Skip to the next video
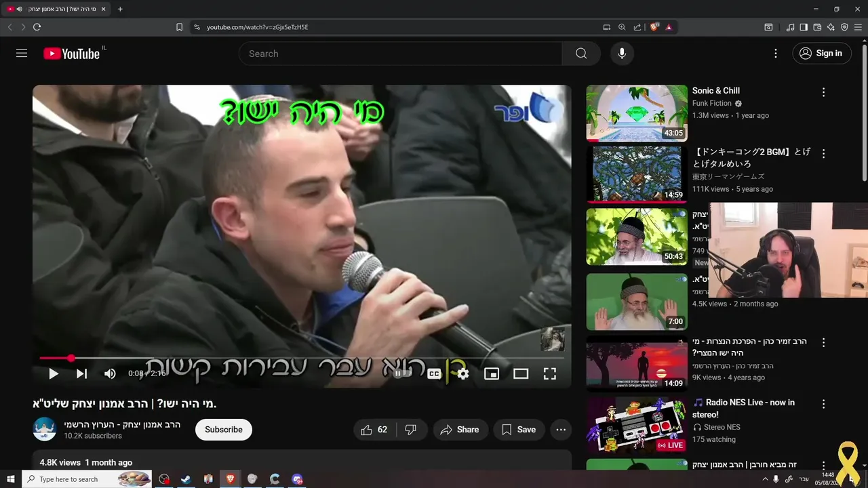This screenshot has width=868, height=488. [x=81, y=373]
